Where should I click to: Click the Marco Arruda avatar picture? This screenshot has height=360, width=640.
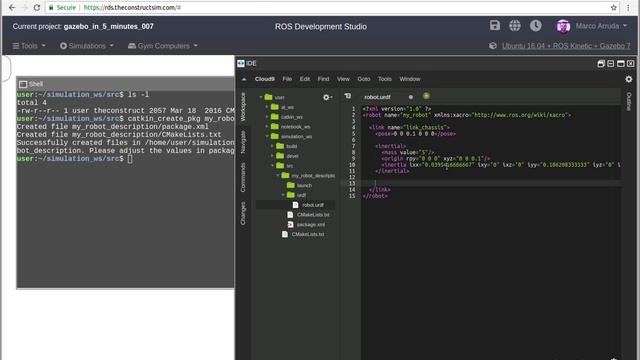pyautogui.click(x=563, y=26)
